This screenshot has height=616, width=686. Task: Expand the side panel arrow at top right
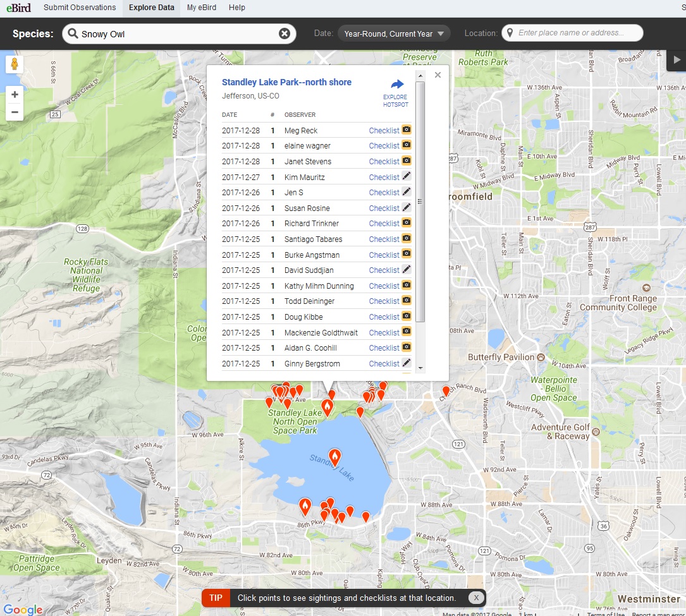click(677, 60)
